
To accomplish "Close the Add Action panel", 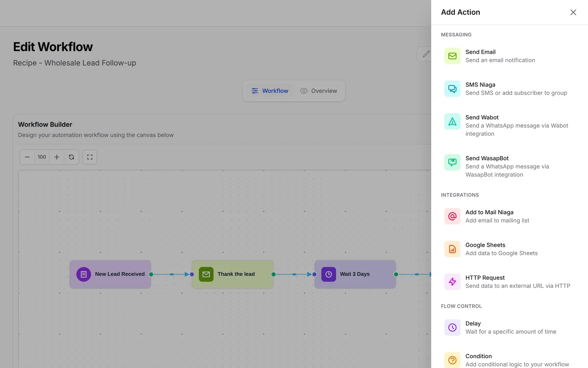I will tap(573, 12).
